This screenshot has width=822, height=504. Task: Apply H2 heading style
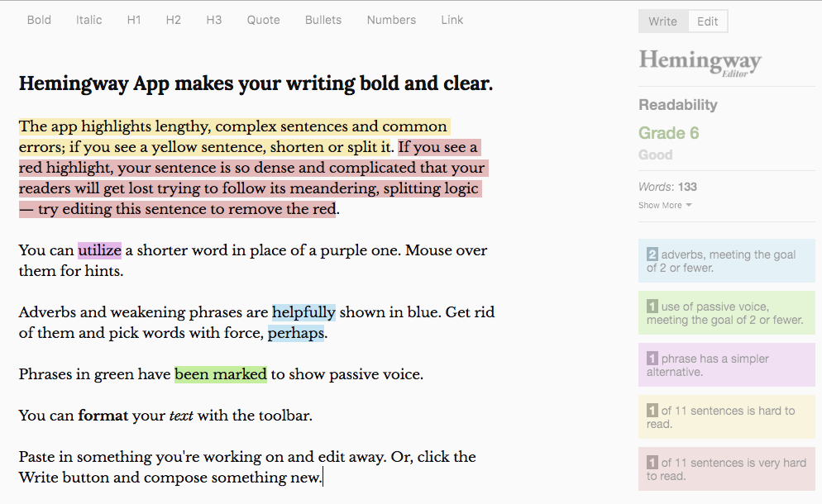pos(173,20)
